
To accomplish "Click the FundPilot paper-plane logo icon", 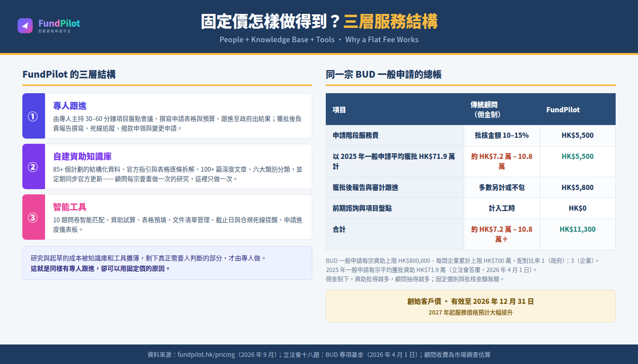I will tap(25, 25).
